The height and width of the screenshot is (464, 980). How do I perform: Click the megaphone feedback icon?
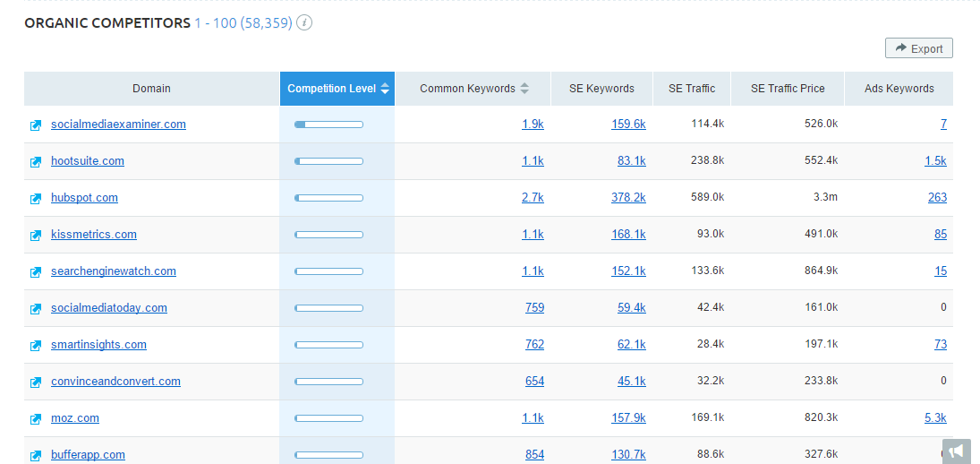coord(956,451)
